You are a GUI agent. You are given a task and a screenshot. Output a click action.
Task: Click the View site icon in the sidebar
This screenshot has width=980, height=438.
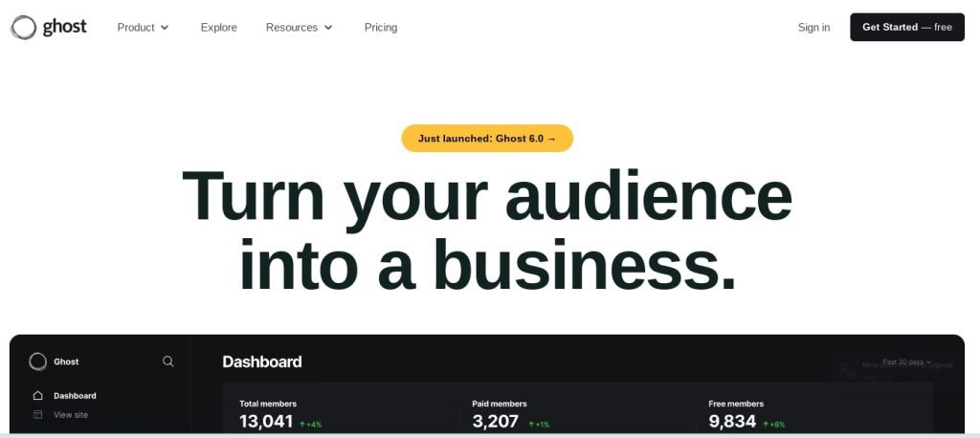click(37, 415)
